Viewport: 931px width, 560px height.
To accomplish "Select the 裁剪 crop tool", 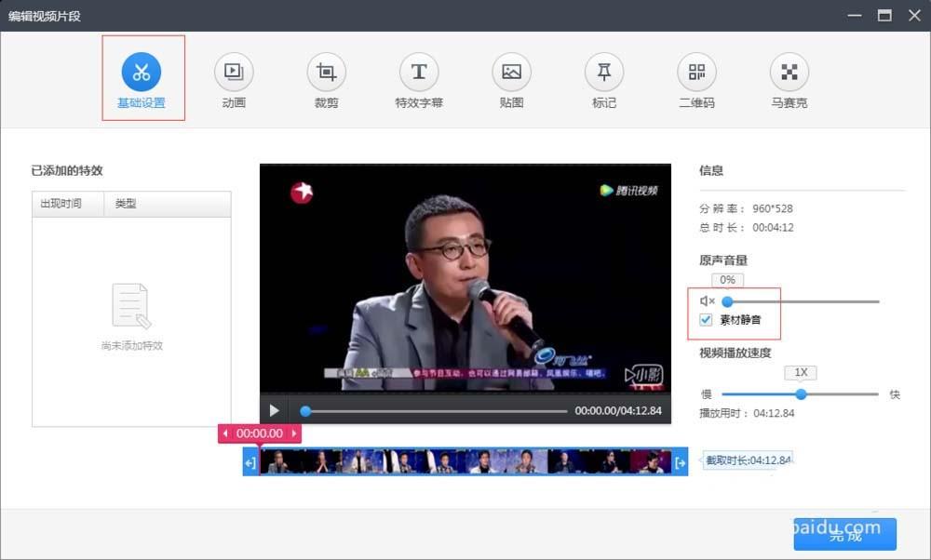I will (x=326, y=78).
